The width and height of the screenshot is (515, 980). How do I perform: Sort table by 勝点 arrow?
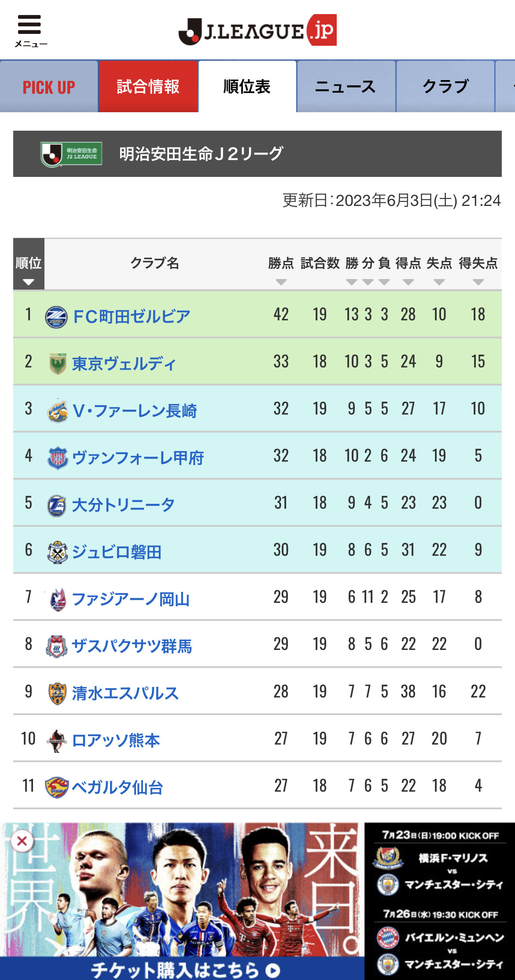(x=281, y=282)
